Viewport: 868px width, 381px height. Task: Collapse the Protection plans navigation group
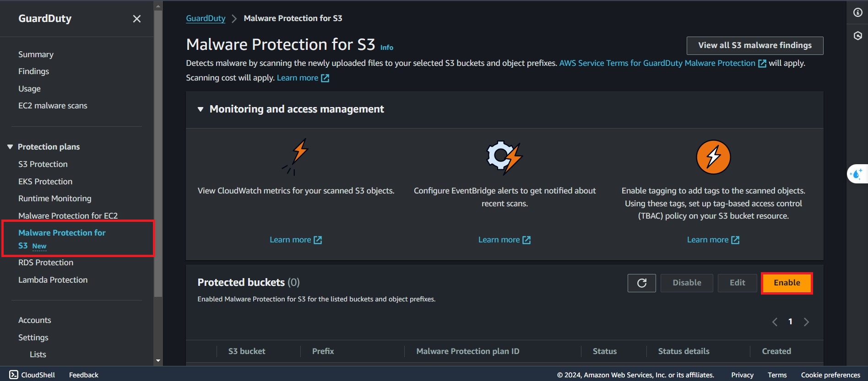click(10, 147)
